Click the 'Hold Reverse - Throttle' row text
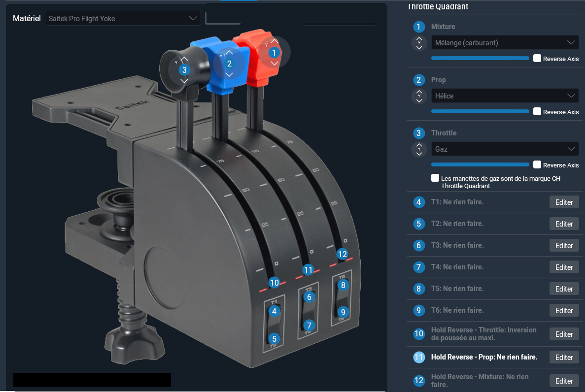This screenshot has width=585, height=392. tap(484, 334)
